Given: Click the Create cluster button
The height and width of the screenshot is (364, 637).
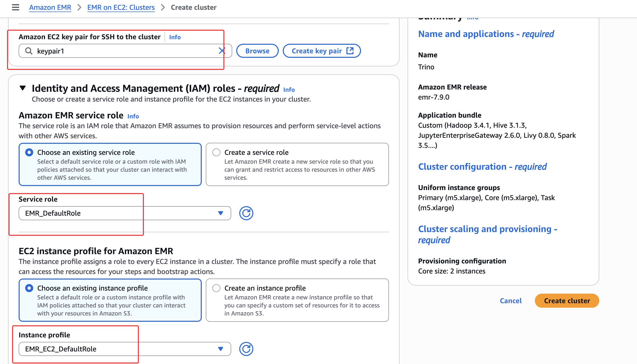Looking at the screenshot, I should point(567,301).
